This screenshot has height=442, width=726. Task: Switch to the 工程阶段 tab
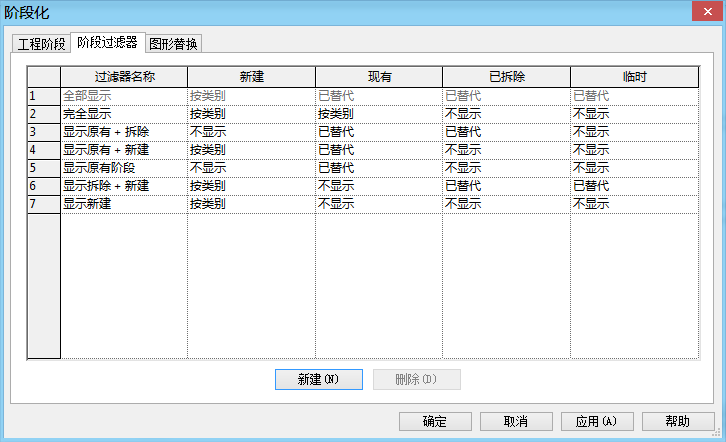click(41, 44)
